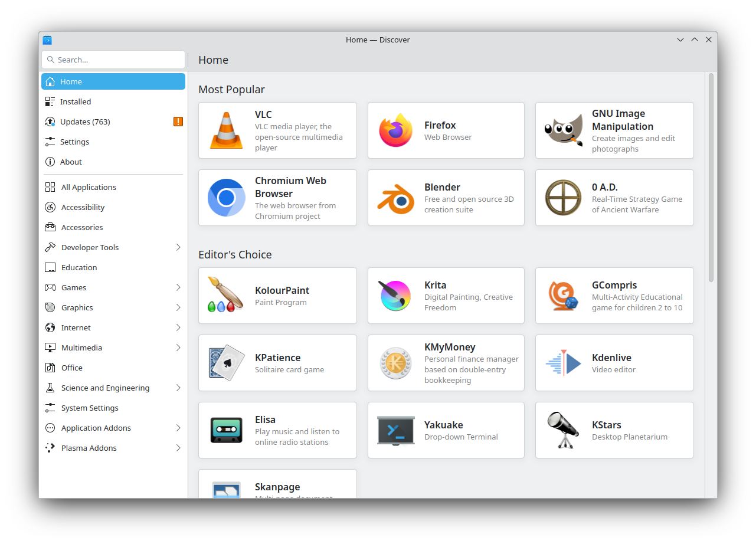Image resolution: width=756 pixels, height=544 pixels.
Task: Open the Settings page in sidebar
Action: click(x=113, y=142)
